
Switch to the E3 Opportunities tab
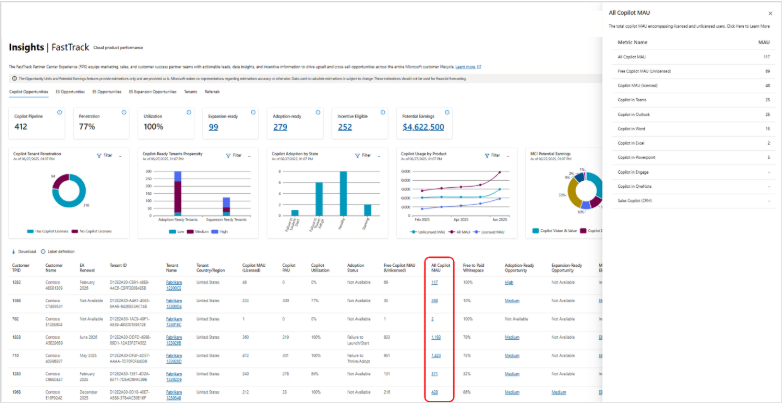[x=71, y=92]
